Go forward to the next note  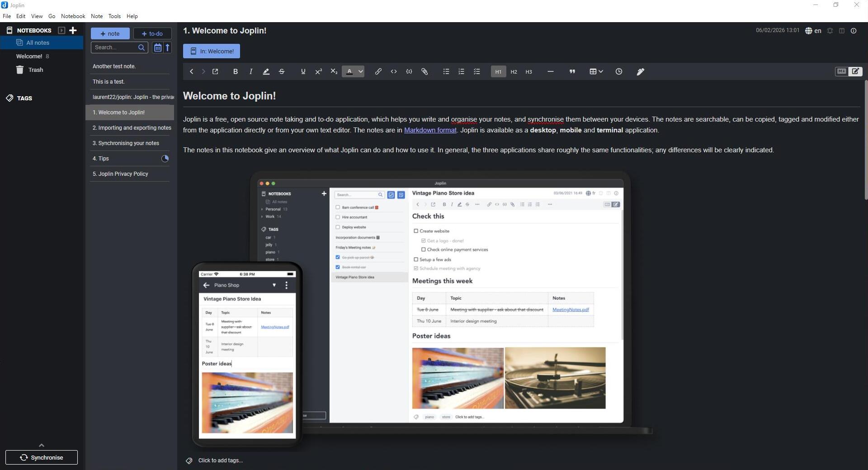(x=203, y=71)
